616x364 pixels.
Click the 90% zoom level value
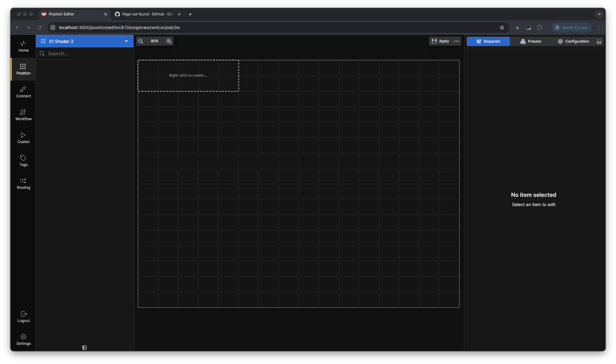(x=154, y=41)
